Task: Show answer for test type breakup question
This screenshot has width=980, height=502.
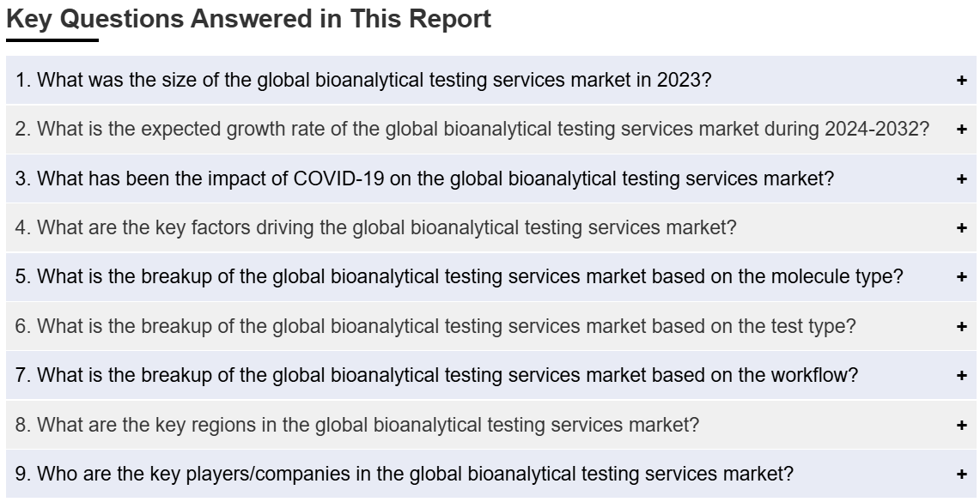Action: [x=435, y=326]
